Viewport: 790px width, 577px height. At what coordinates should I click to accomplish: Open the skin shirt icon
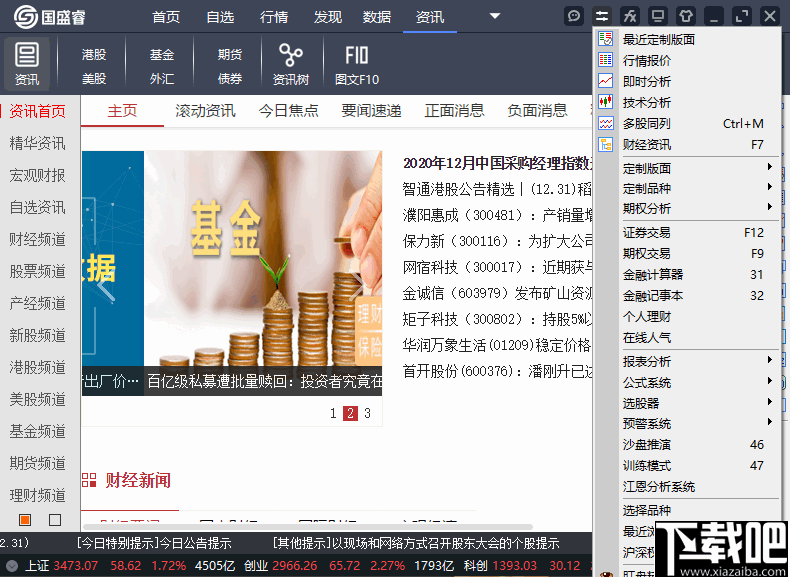(685, 16)
